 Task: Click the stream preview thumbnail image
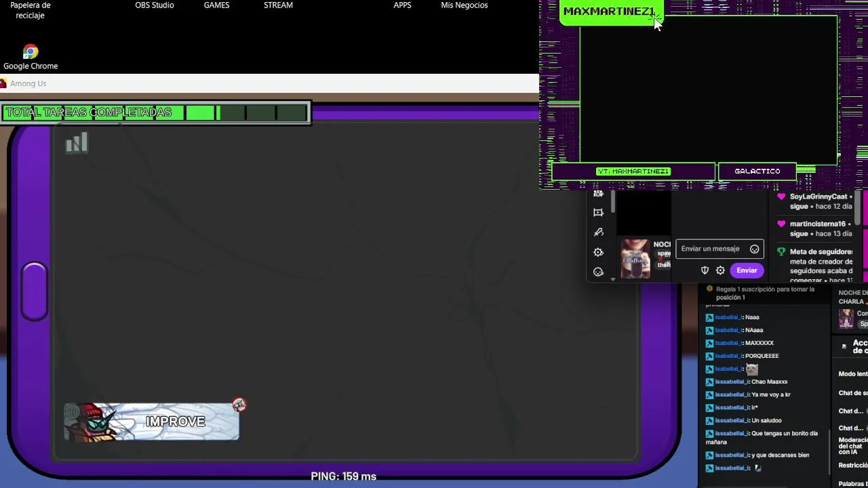(635, 259)
